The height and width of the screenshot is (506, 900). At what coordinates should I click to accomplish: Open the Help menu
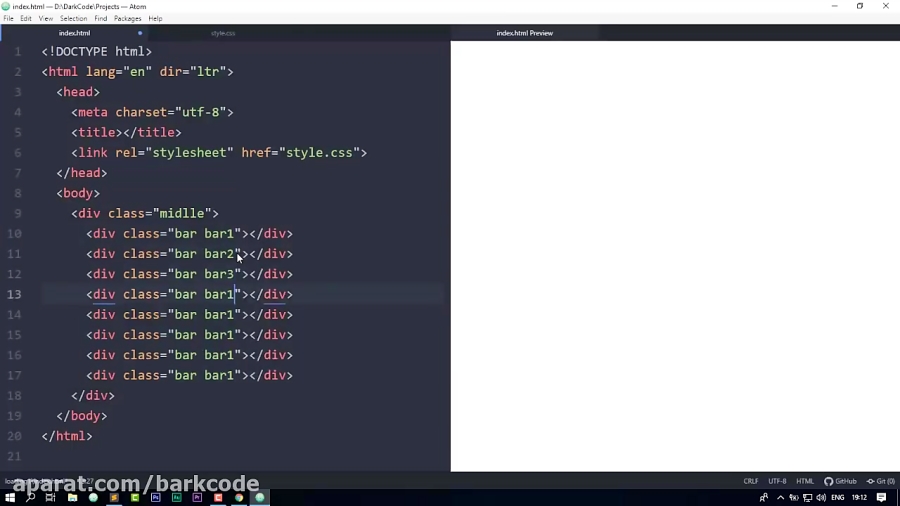pyautogui.click(x=155, y=18)
